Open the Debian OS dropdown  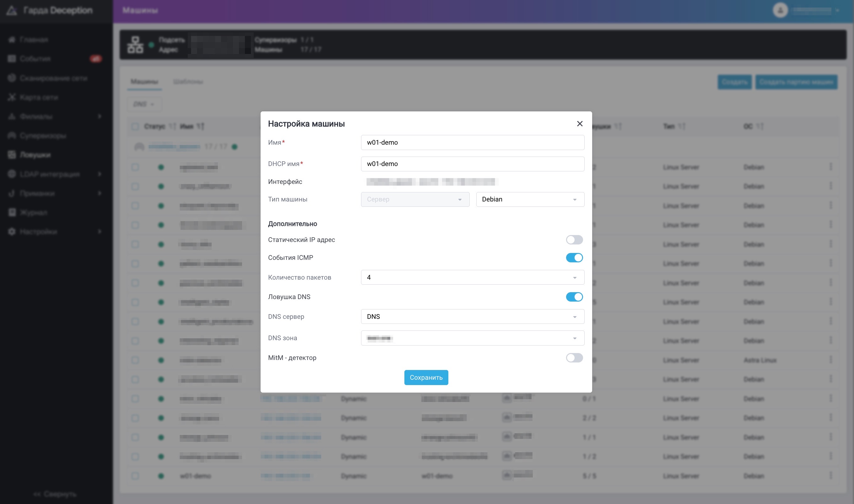530,199
